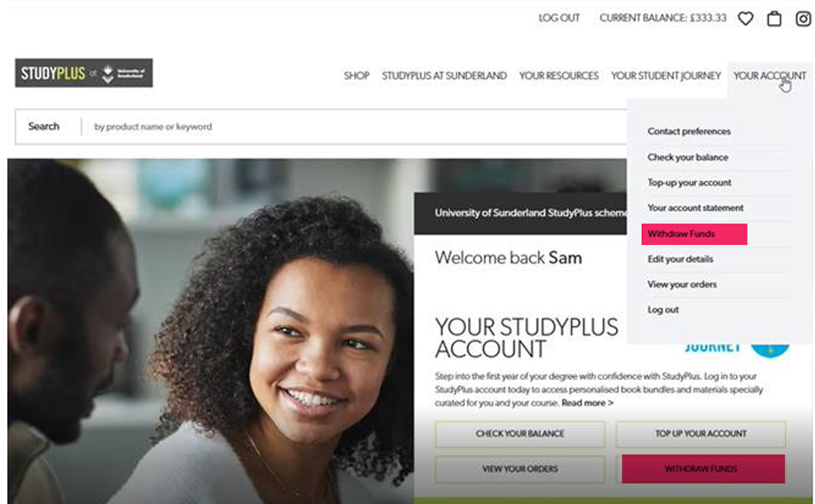Open the wishlist heart icon

coord(746,19)
